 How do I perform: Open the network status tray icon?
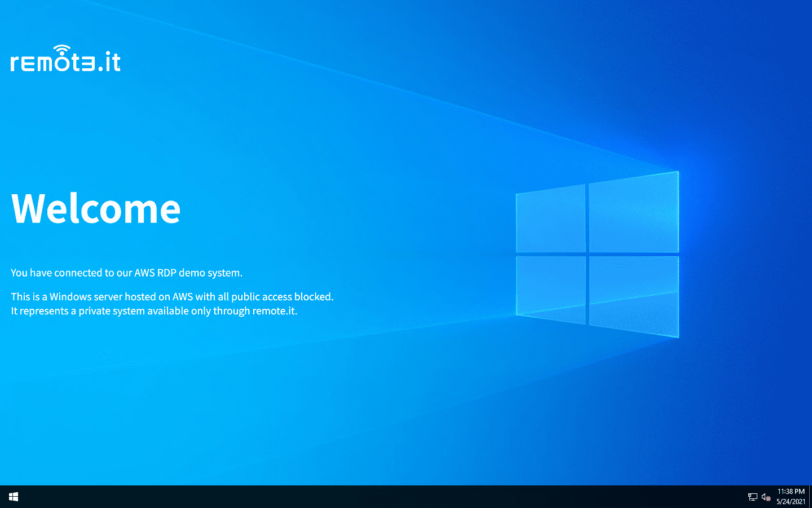click(752, 497)
